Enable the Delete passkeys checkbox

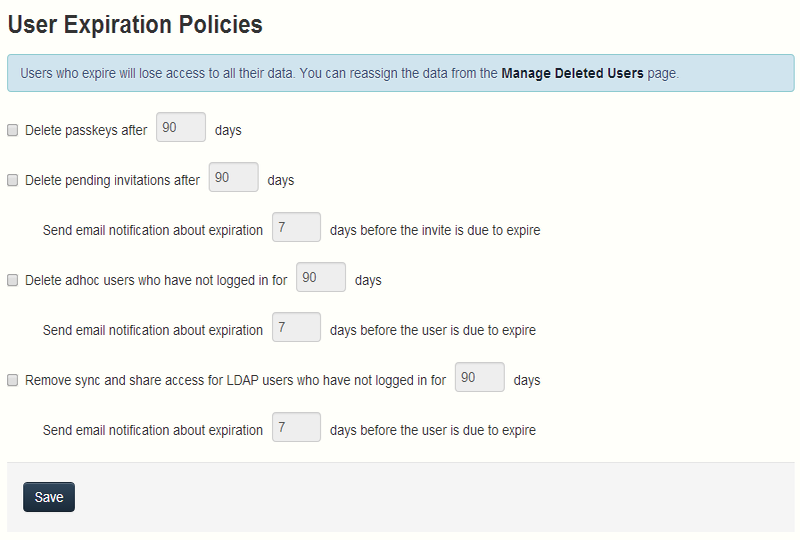coord(13,130)
